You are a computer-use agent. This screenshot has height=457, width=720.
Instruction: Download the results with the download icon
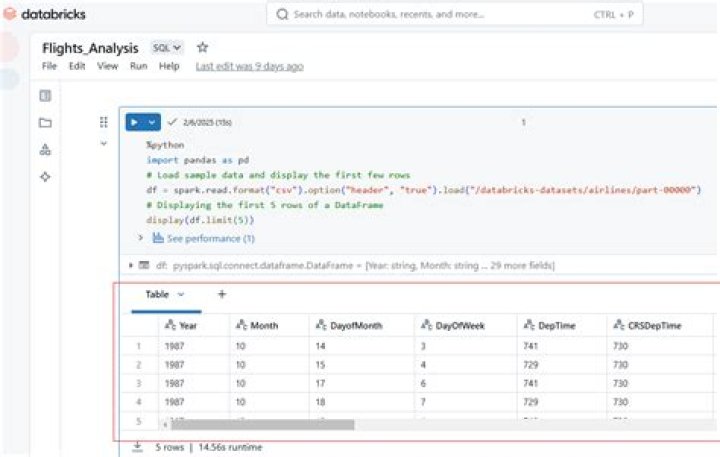tap(137, 447)
